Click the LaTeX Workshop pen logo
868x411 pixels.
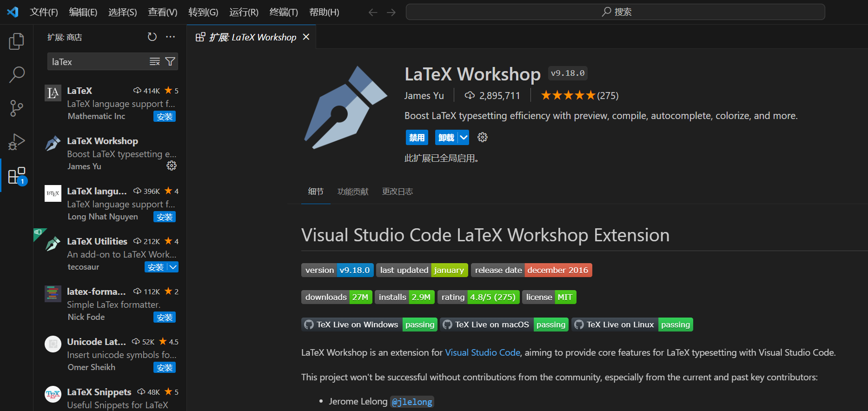[x=346, y=107]
